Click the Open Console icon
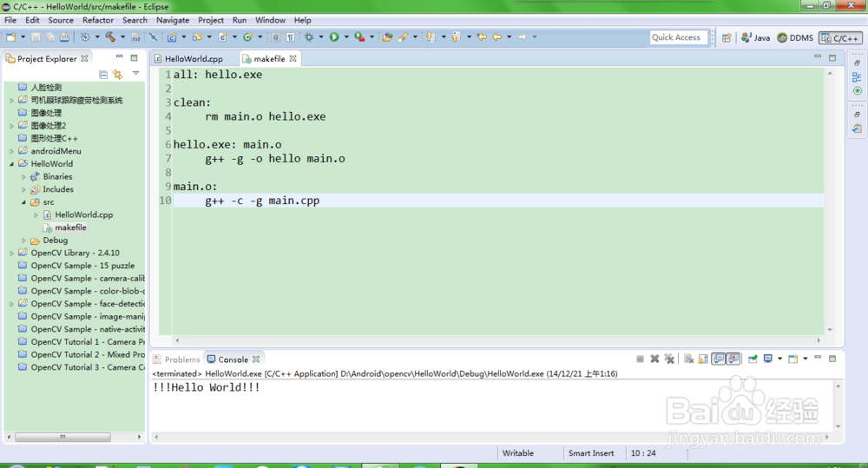This screenshot has width=868, height=468. [792, 359]
